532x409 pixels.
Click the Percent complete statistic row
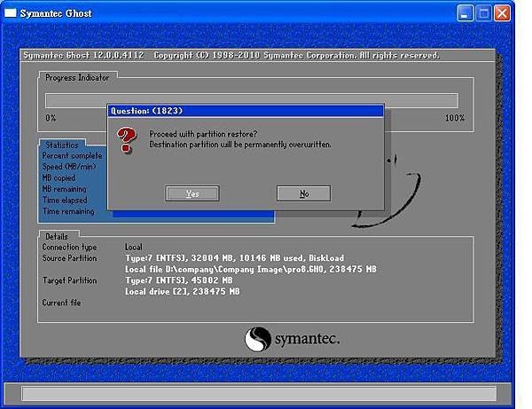tap(72, 156)
